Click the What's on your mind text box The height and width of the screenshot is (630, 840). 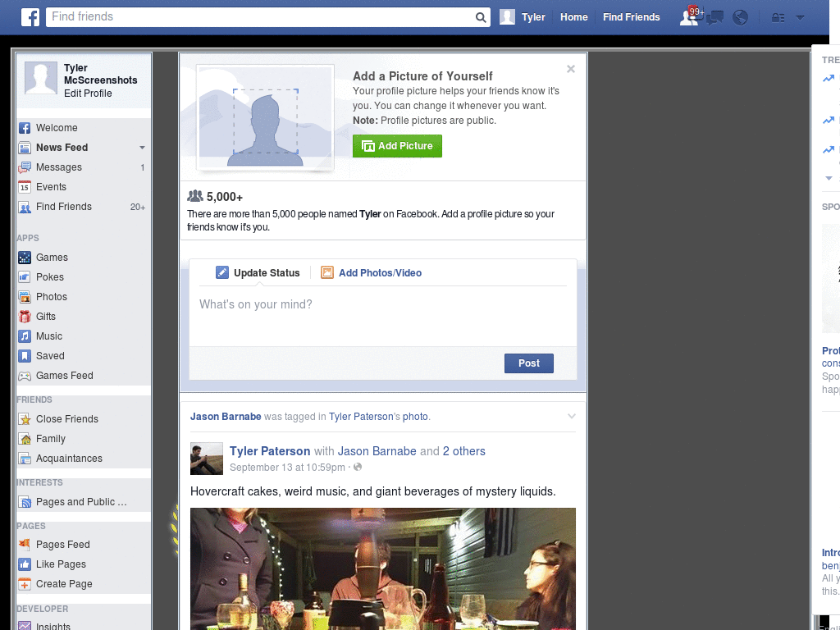383,316
